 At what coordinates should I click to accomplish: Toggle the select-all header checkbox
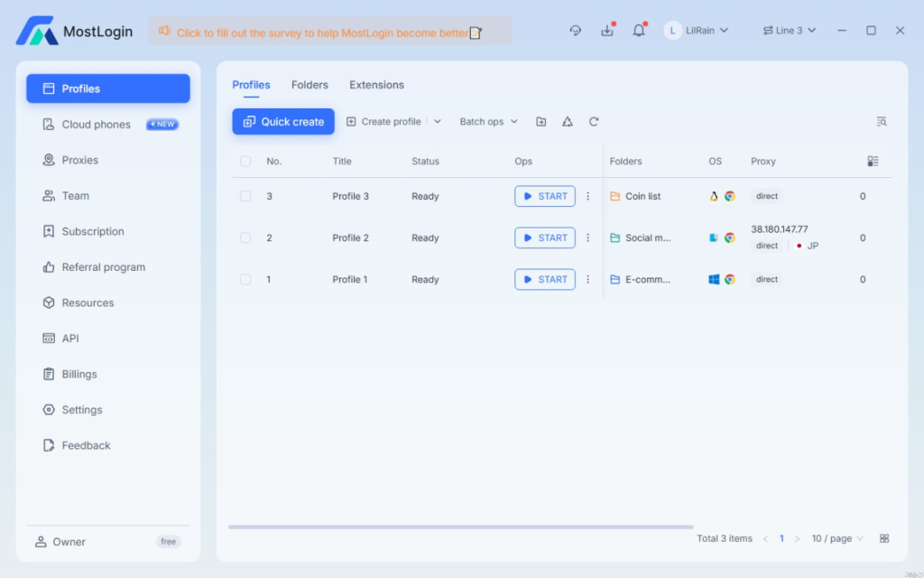click(x=245, y=162)
